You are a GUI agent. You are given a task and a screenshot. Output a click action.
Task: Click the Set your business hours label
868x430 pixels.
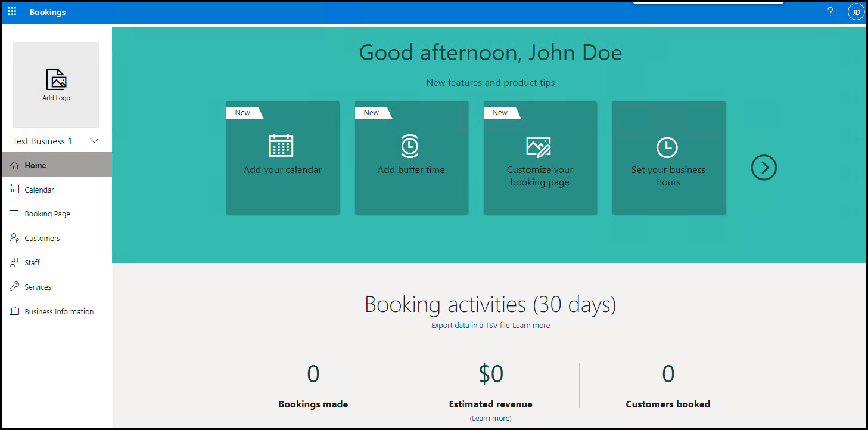pyautogui.click(x=668, y=176)
